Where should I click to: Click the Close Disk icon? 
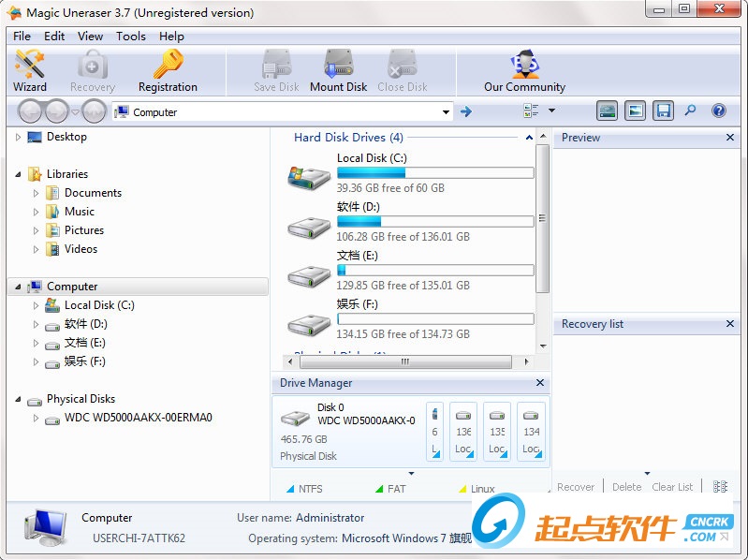pyautogui.click(x=403, y=70)
